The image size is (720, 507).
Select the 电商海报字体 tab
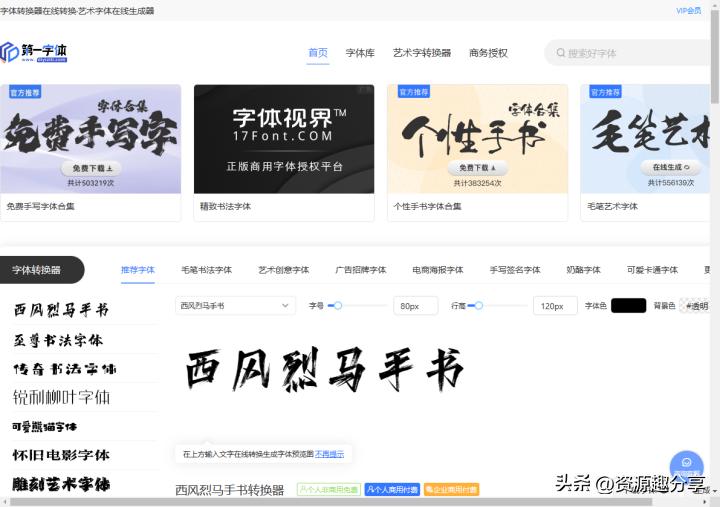click(438, 270)
